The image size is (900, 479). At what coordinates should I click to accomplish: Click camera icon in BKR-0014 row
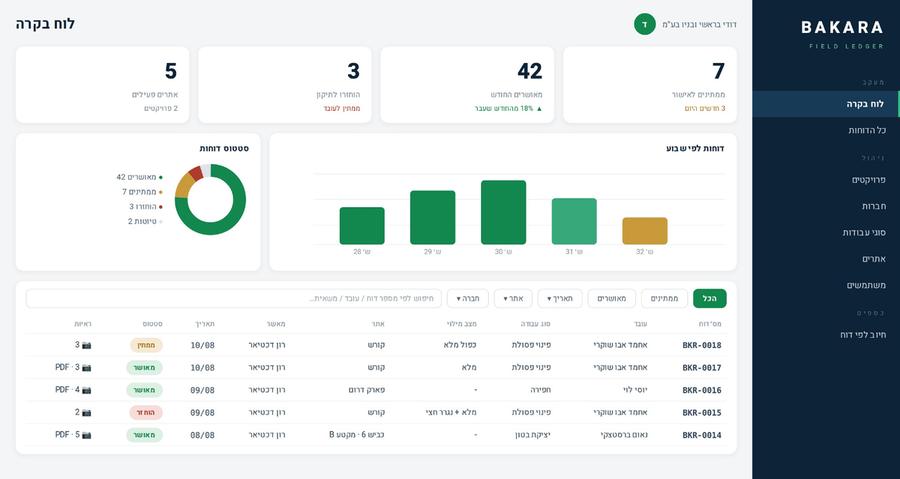tap(87, 435)
